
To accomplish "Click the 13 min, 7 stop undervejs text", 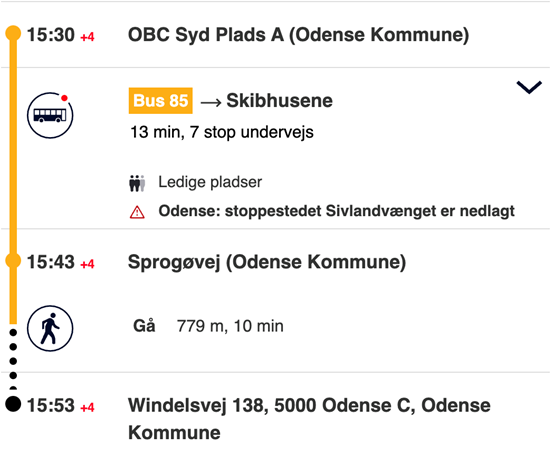I will click(x=222, y=133).
